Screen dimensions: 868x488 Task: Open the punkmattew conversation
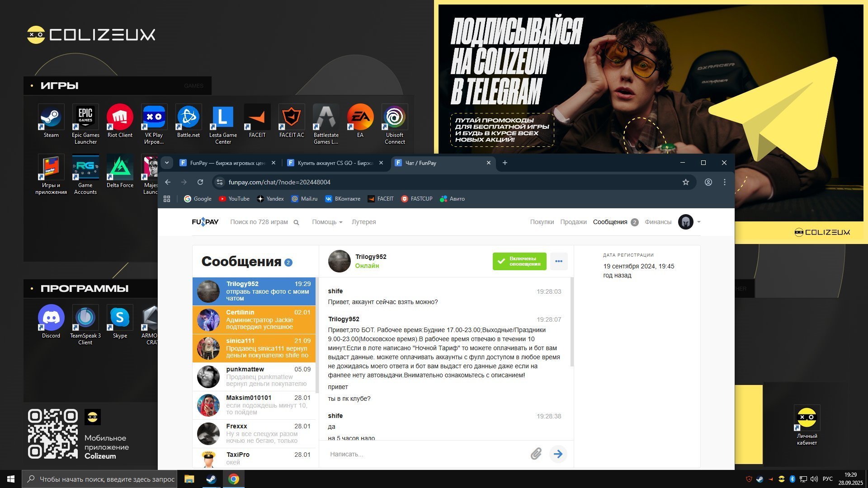[254, 377]
